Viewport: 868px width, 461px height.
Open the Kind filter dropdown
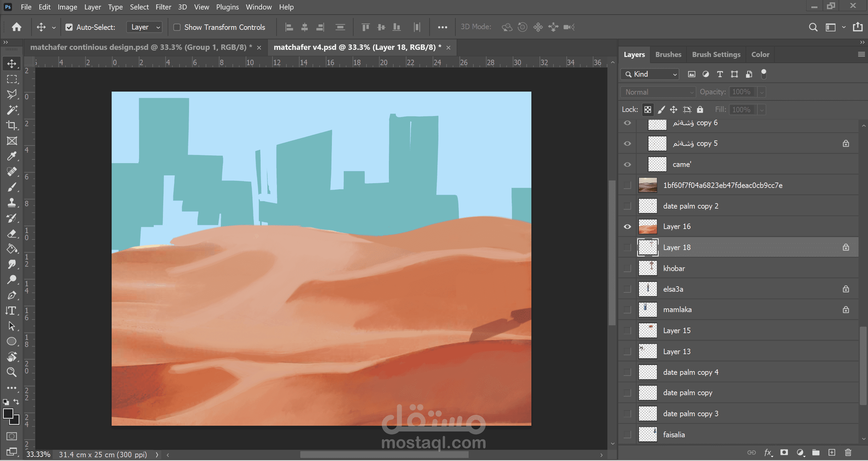pyautogui.click(x=650, y=74)
